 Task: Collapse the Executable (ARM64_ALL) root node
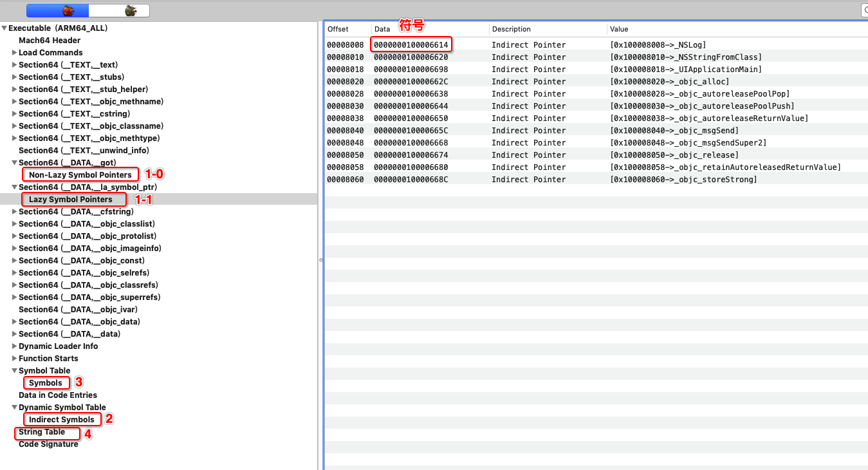tap(5, 28)
